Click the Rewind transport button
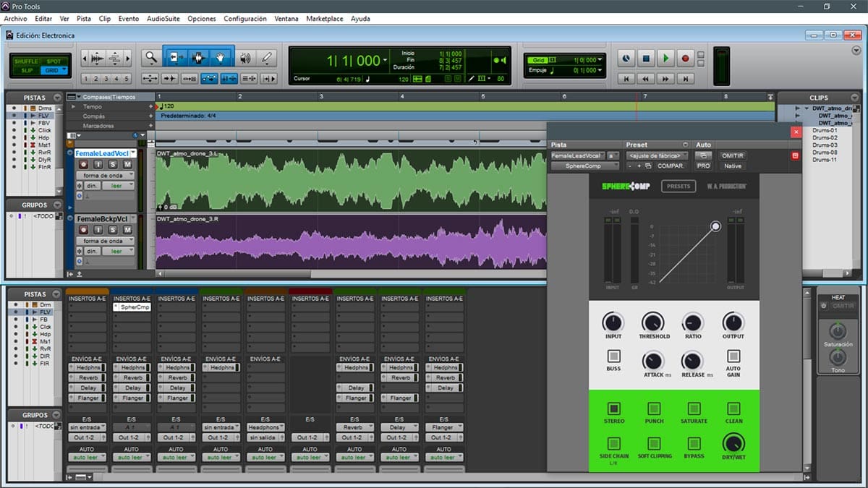The image size is (868, 488). (647, 78)
